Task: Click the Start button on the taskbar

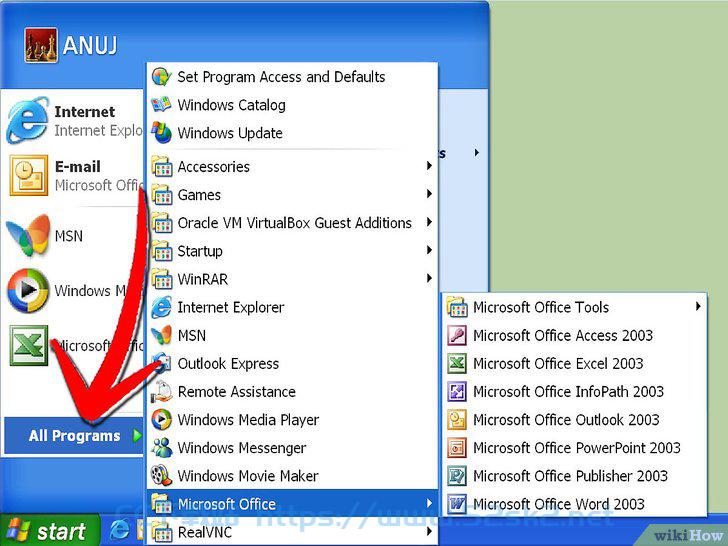Action: [50, 530]
